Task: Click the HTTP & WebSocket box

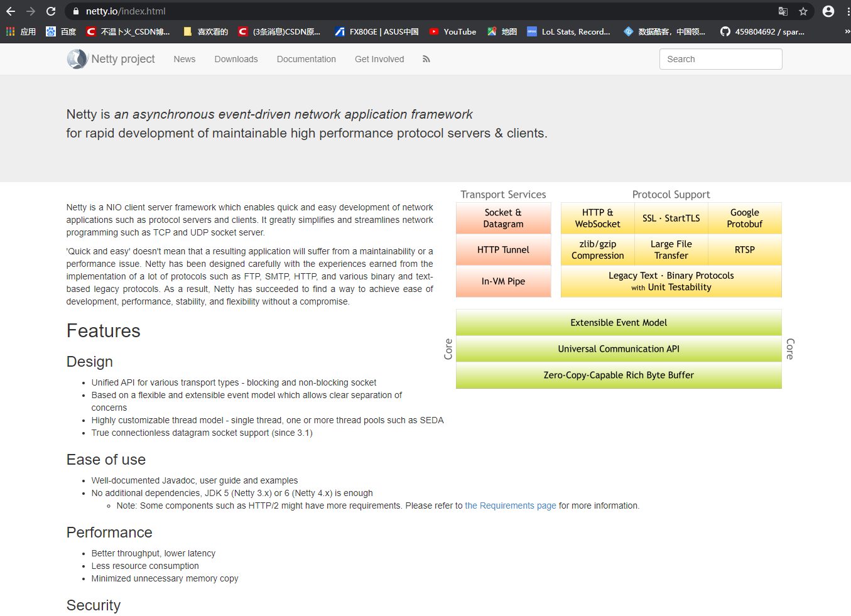Action: (597, 218)
